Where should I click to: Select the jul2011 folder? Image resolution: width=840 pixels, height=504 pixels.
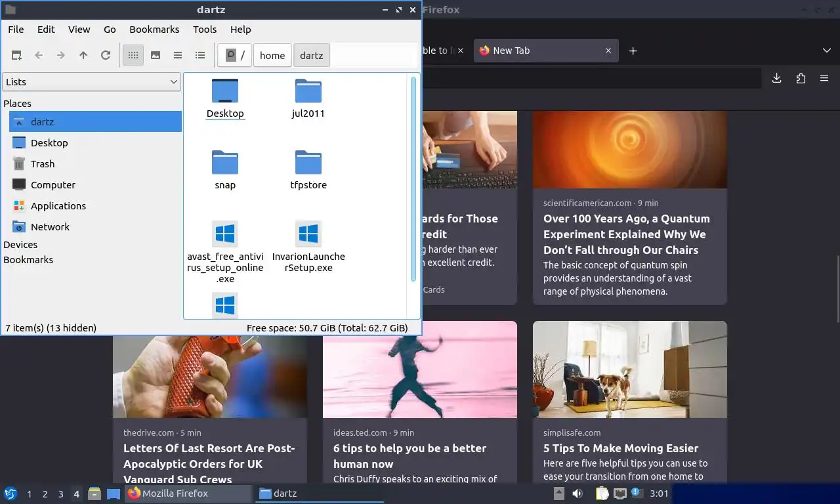[308, 98]
